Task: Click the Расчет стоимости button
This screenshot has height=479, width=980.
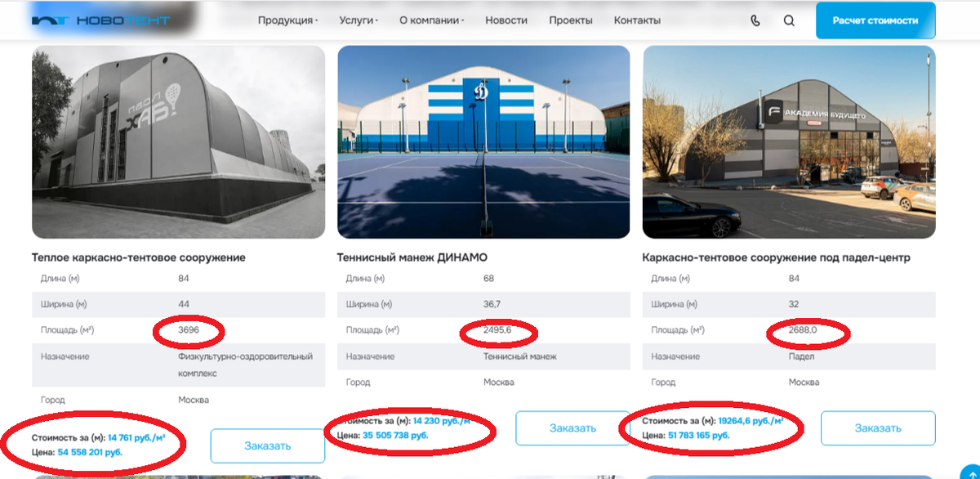Action: click(875, 20)
